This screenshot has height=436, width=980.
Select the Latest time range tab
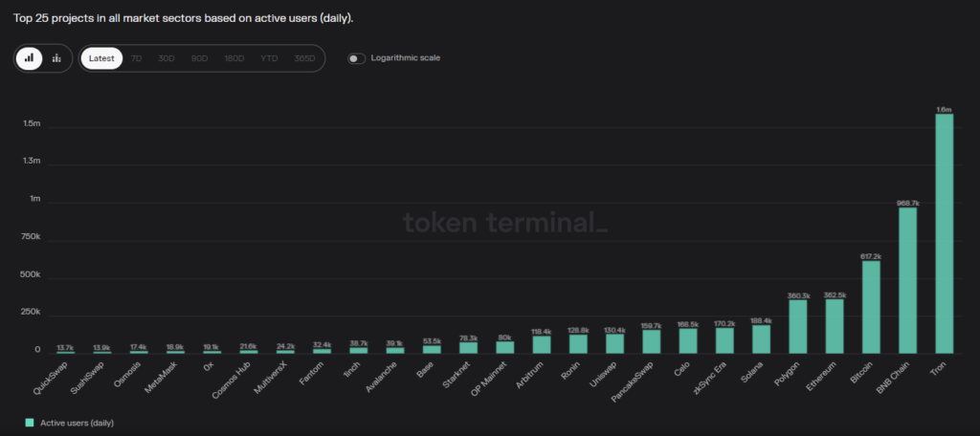click(101, 58)
